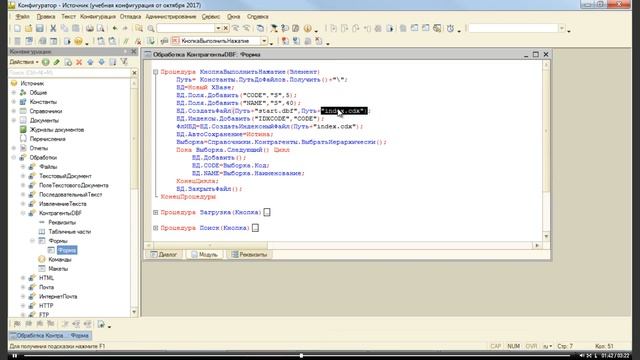Collapse the Обработки tree node
The width and height of the screenshot is (640, 360).
click(14, 158)
